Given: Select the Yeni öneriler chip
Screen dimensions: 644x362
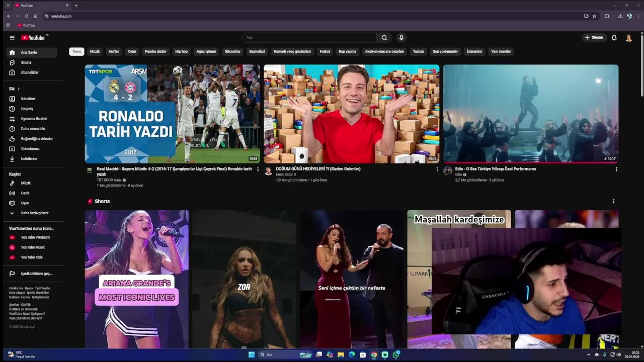Looking at the screenshot, I should (501, 51).
